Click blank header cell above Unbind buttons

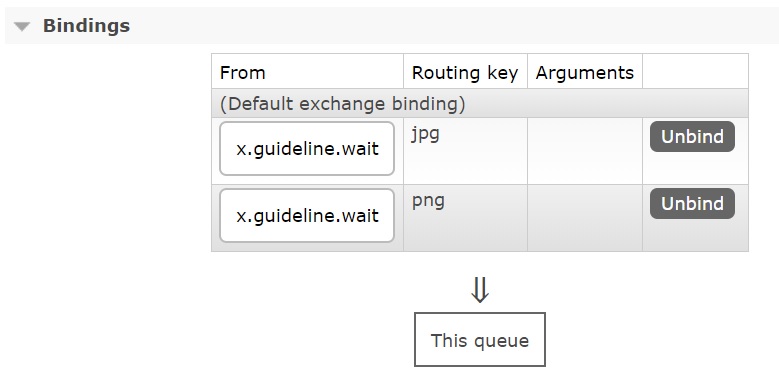pos(696,72)
